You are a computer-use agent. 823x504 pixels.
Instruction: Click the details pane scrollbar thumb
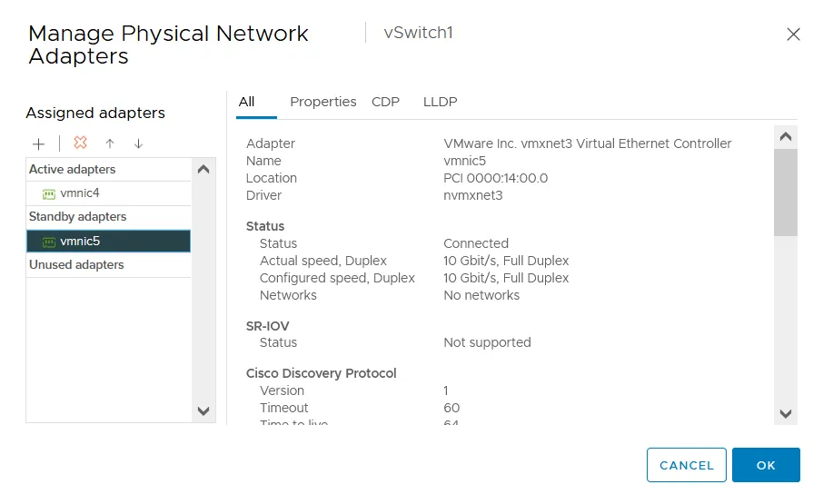[786, 191]
